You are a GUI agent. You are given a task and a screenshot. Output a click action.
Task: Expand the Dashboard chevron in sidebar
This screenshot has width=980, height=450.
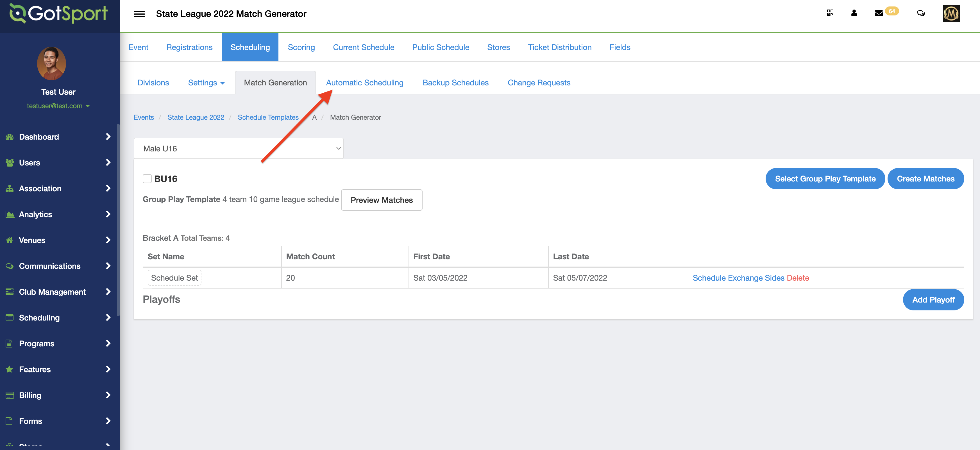pyautogui.click(x=108, y=137)
